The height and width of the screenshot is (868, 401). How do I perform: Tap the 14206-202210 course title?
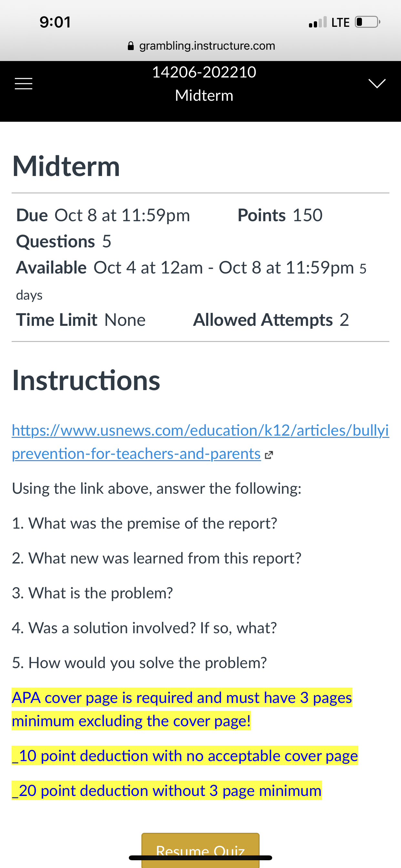pos(204,72)
